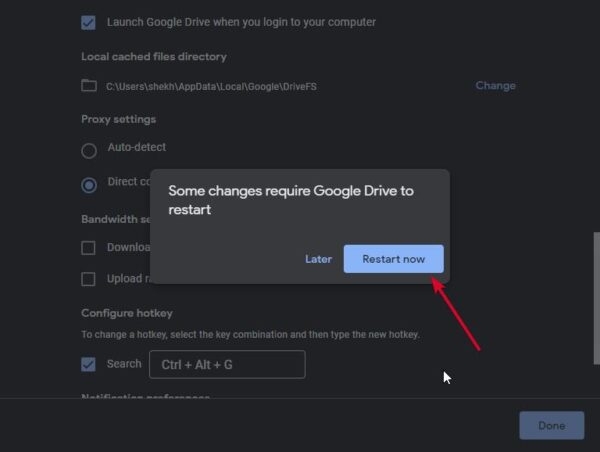600x452 pixels.
Task: Click the Configure hotkey heading
Action: point(126,313)
